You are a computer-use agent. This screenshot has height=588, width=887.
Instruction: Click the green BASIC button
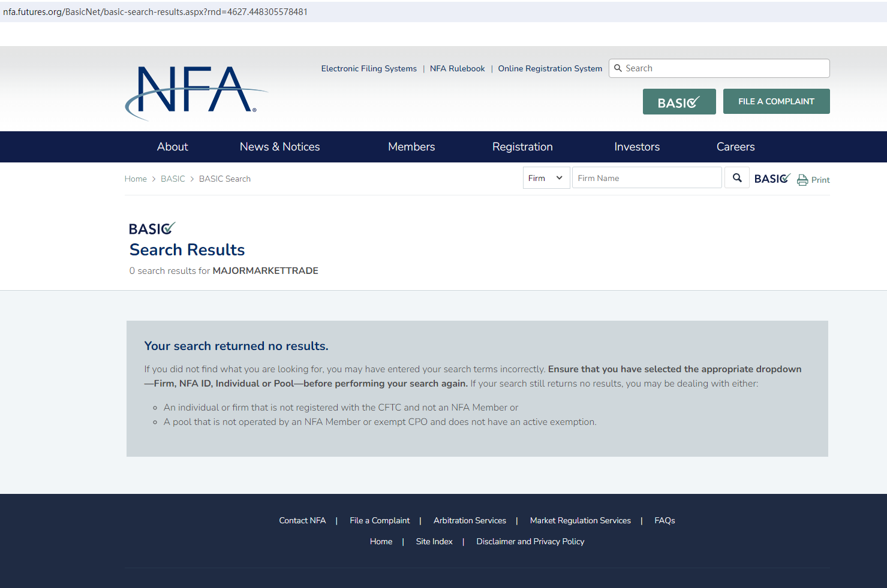pyautogui.click(x=679, y=102)
